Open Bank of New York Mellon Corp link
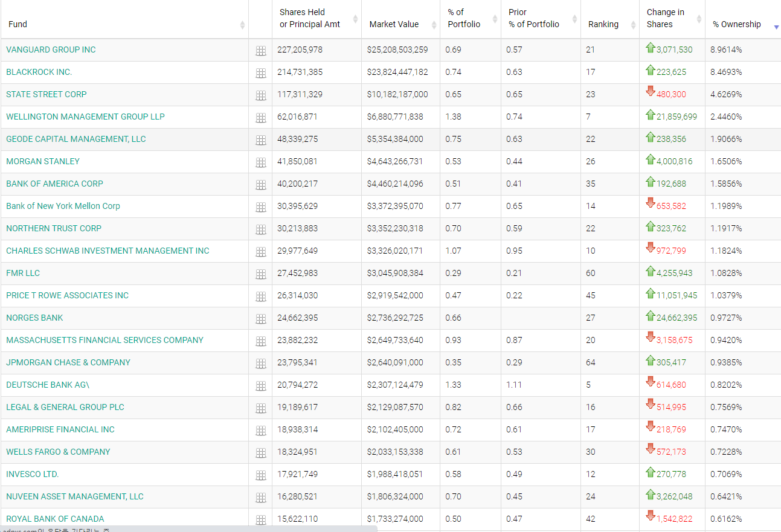 (x=63, y=206)
